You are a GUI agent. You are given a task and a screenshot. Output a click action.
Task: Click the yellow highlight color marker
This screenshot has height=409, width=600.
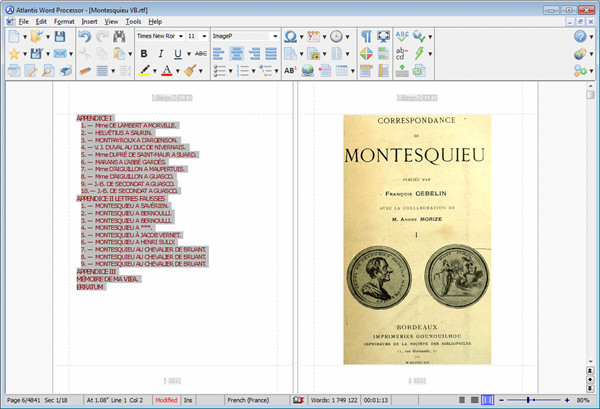pos(144,70)
